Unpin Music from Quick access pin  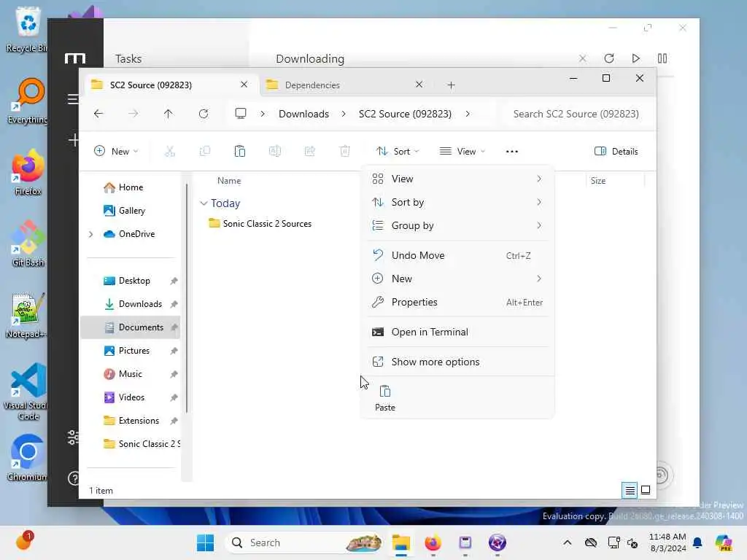click(x=174, y=374)
